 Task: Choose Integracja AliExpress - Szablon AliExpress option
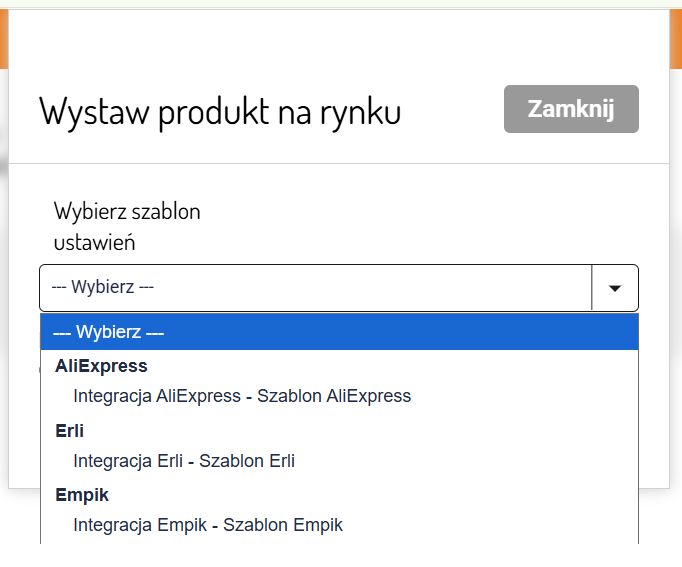[242, 396]
